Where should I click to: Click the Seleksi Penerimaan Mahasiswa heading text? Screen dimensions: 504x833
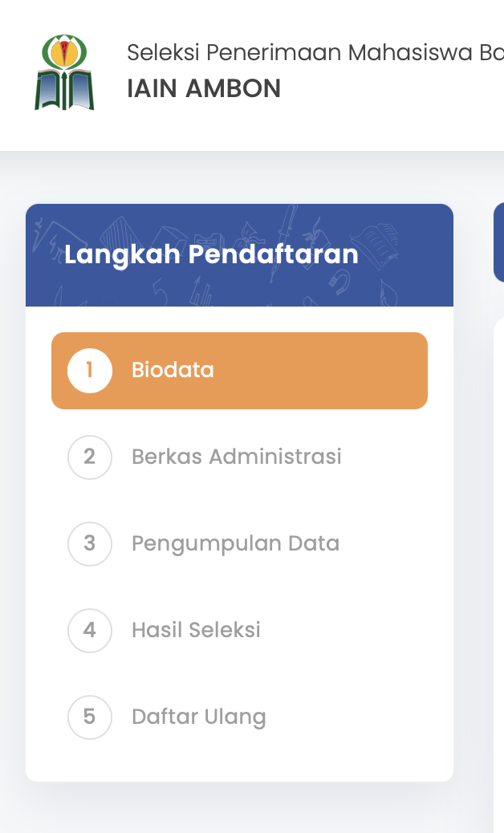pyautogui.click(x=313, y=53)
